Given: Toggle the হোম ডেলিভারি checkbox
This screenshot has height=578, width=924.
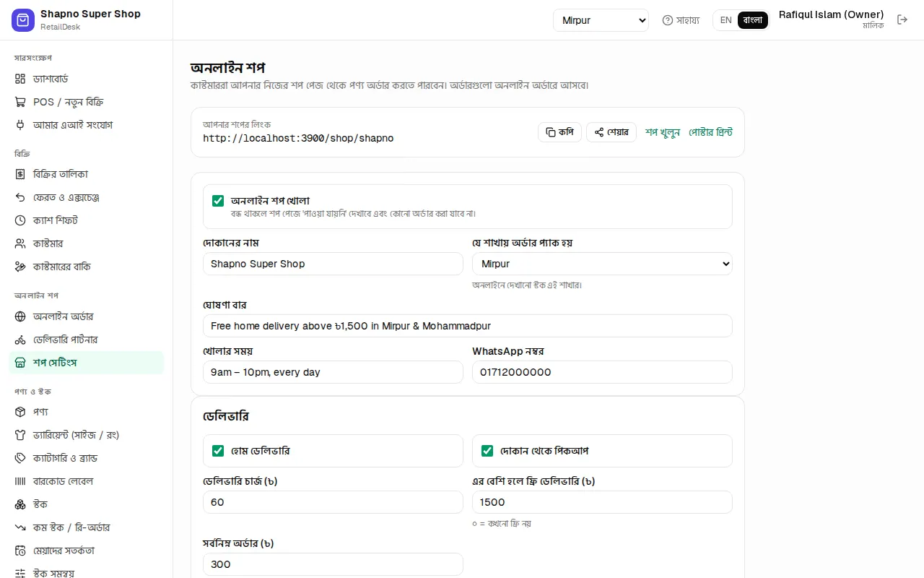Looking at the screenshot, I should tap(218, 451).
